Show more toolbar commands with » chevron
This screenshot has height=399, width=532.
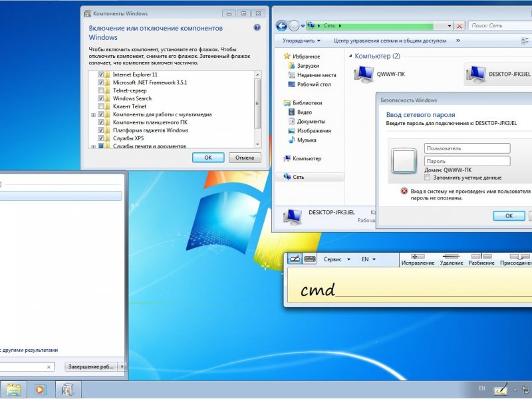458,41
